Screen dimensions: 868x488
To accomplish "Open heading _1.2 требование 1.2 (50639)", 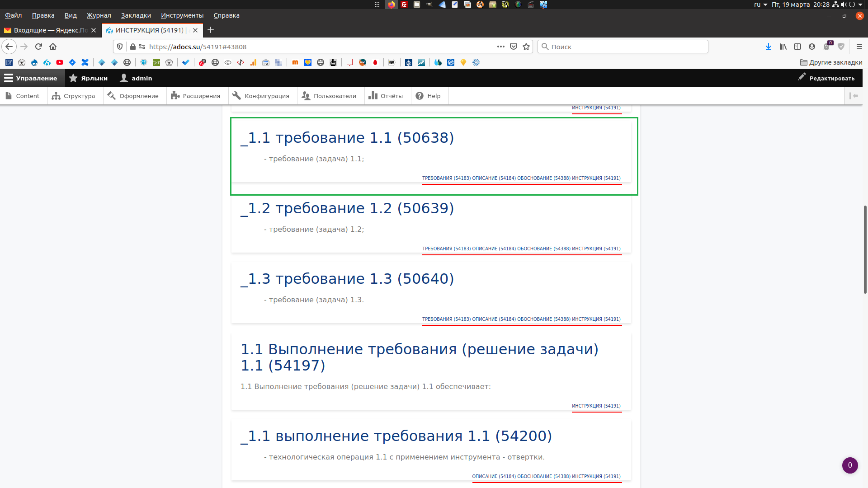I will 347,208.
